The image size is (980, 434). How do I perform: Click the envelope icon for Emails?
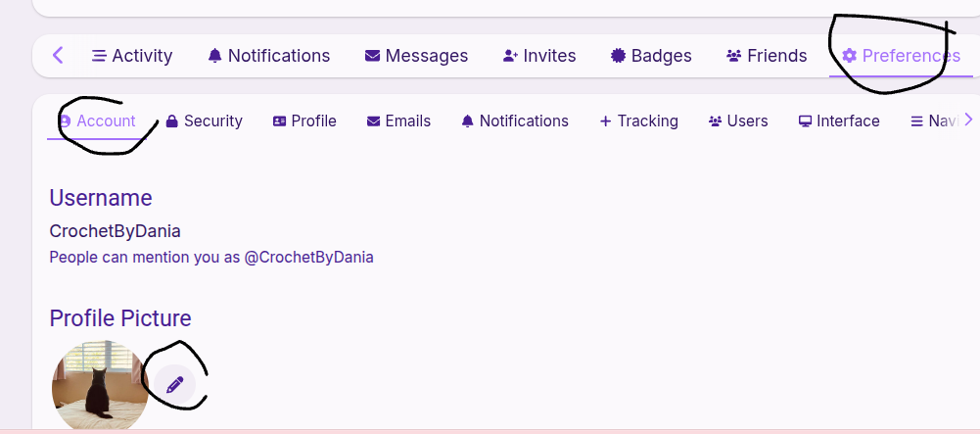[373, 121]
